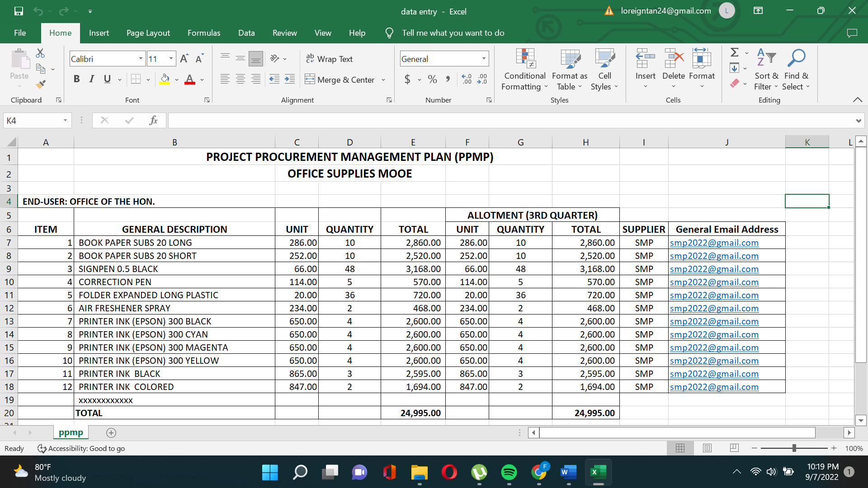868x488 pixels.
Task: Click Increase Decimal icon
Action: (467, 80)
